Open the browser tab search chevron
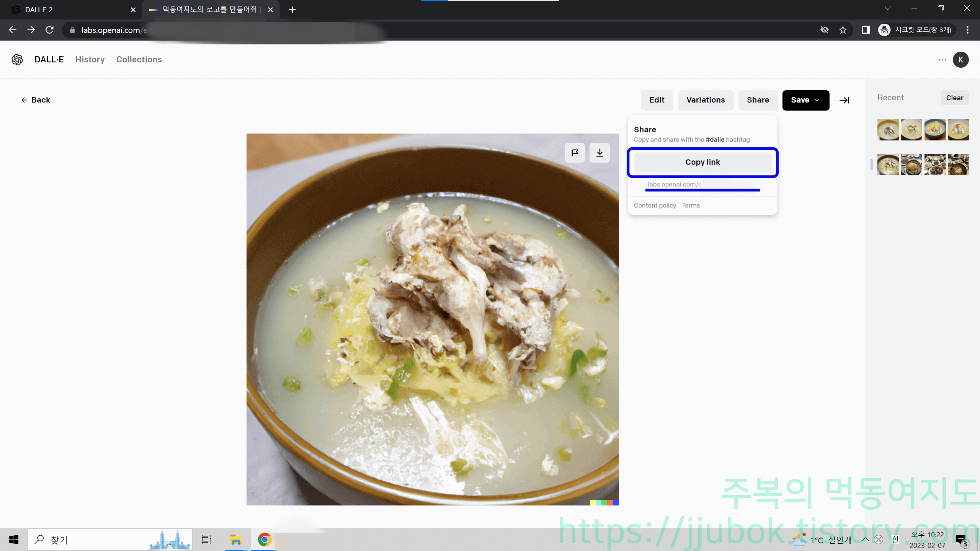This screenshot has width=980, height=551. point(888,8)
